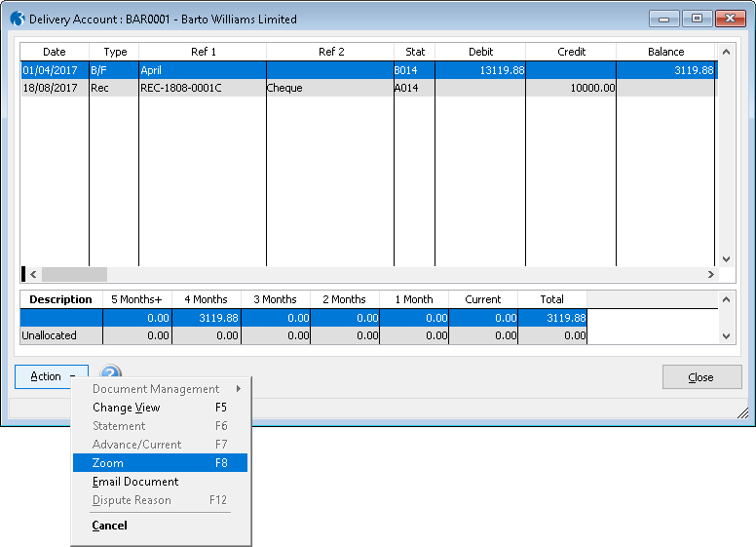The height and width of the screenshot is (547, 756).
Task: Click the 3 Months column header
Action: pos(276,299)
